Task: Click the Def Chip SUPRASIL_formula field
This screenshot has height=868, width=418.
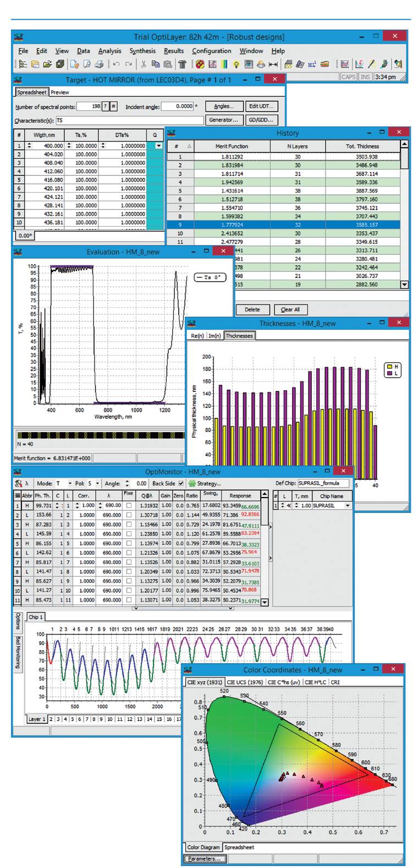Action: tap(323, 483)
